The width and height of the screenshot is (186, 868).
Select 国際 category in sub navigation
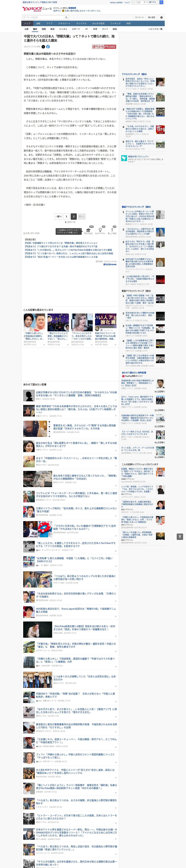44,29
